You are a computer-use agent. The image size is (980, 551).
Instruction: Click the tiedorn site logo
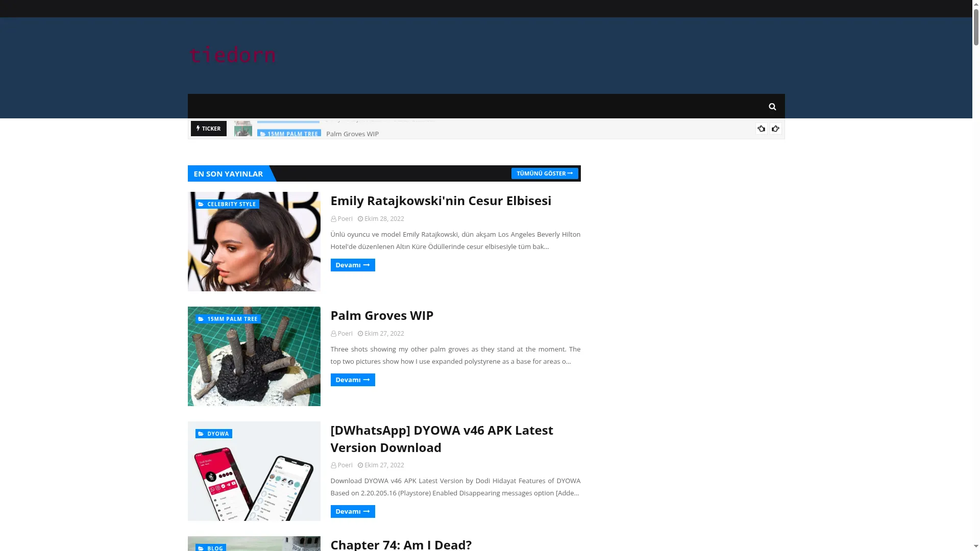pos(233,55)
